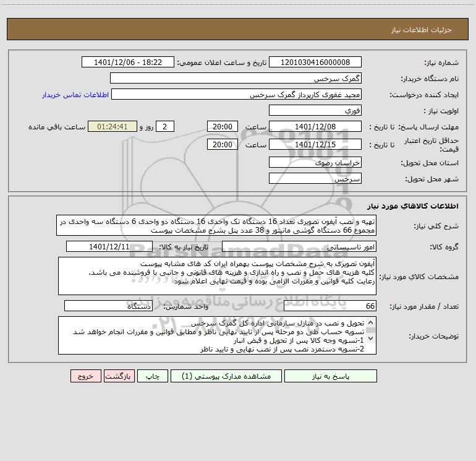Click delivery province field خراسان رضوی
The height and width of the screenshot is (461, 476).
pyautogui.click(x=315, y=163)
